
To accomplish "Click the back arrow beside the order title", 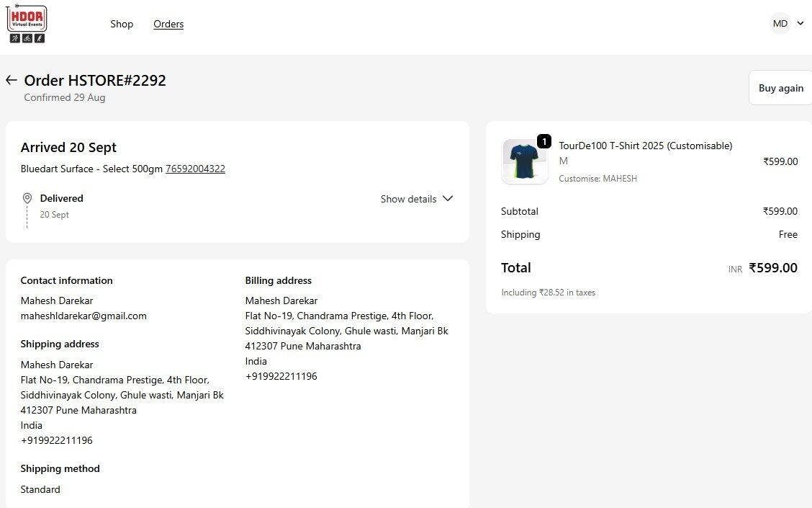I will 11,80.
